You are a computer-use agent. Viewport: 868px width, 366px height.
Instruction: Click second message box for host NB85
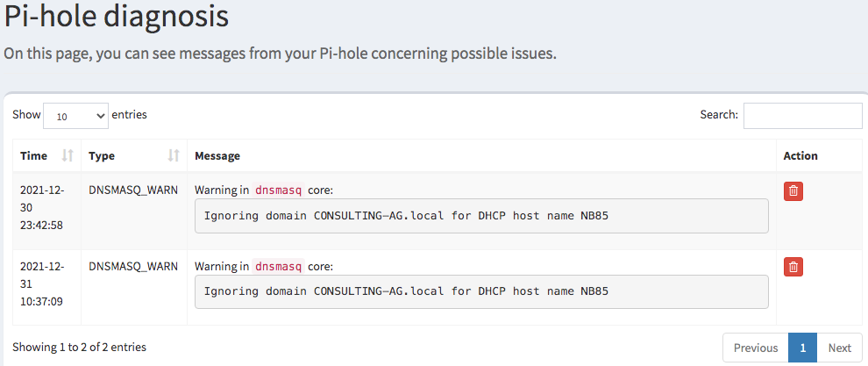(x=481, y=291)
